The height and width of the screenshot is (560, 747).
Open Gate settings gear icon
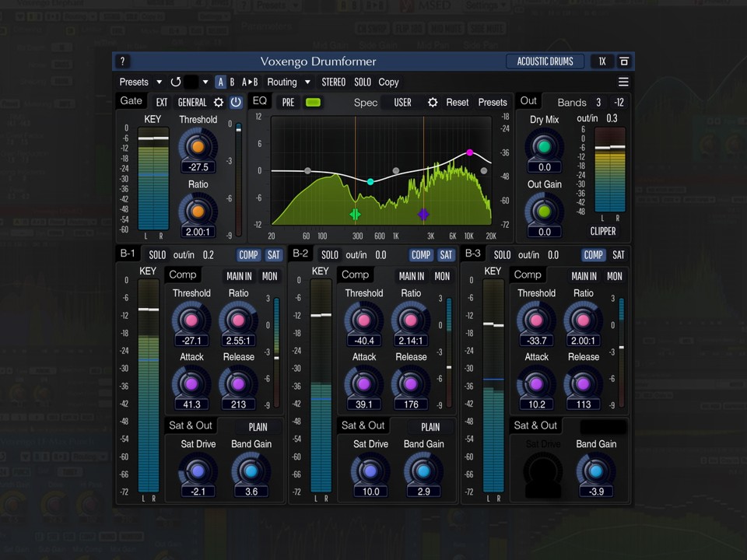pyautogui.click(x=219, y=103)
